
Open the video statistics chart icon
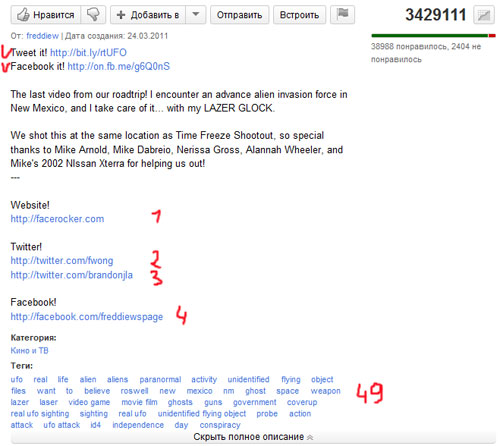[484, 15]
